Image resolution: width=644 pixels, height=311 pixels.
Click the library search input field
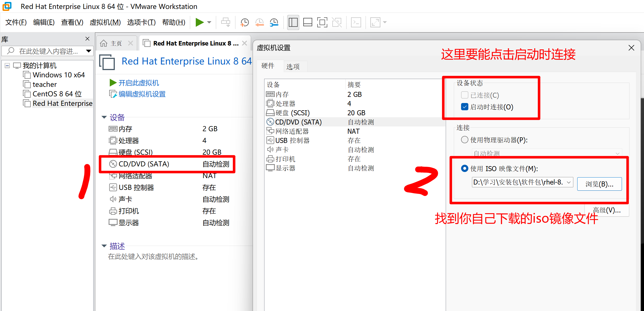(49, 51)
